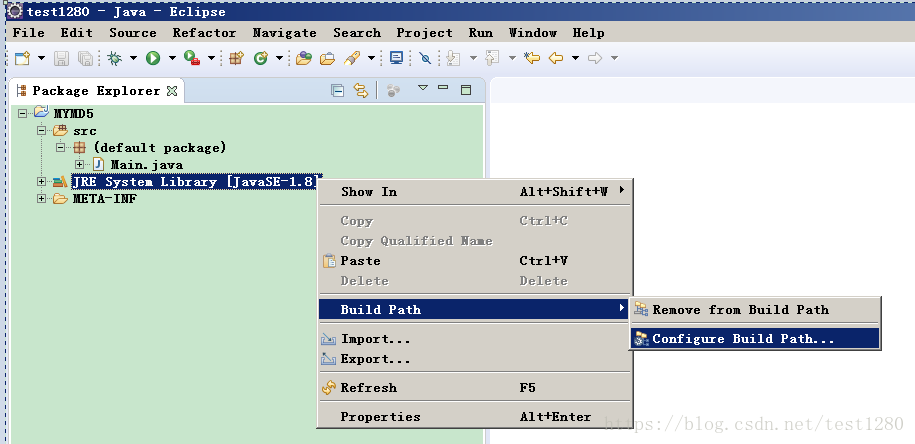Choose Refresh from the context menu
915x444 pixels.
click(x=475, y=387)
